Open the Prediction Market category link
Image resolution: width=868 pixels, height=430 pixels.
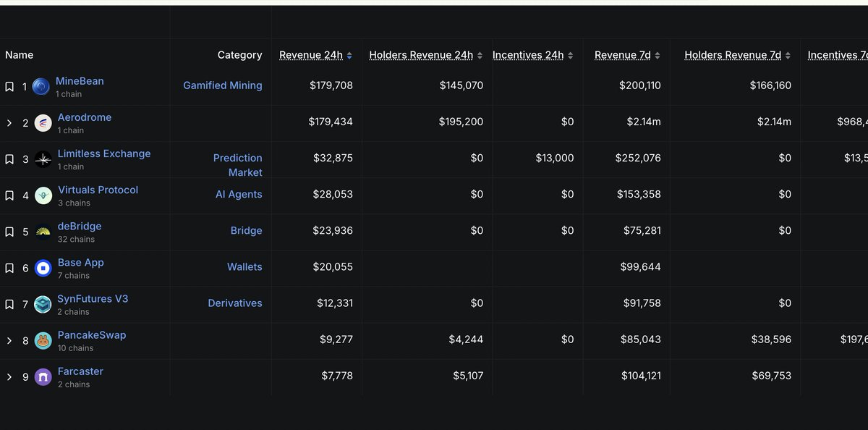coord(237,165)
